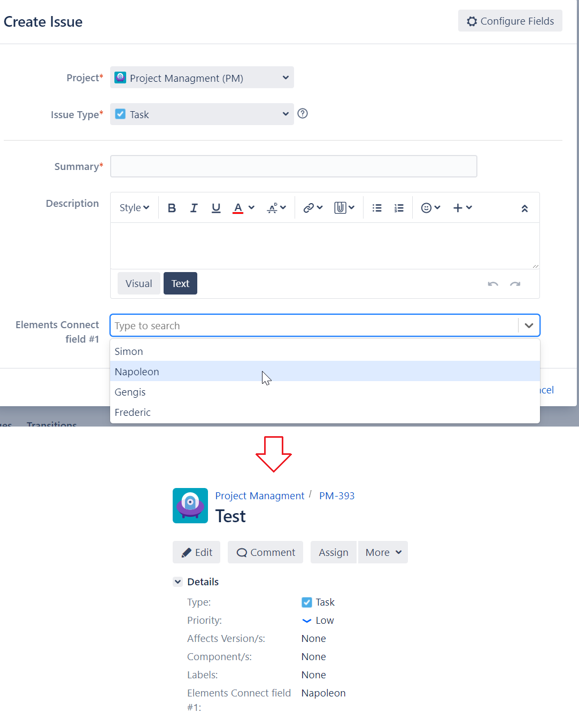579x728 pixels.
Task: Toggle italic text formatting
Action: [x=194, y=208]
